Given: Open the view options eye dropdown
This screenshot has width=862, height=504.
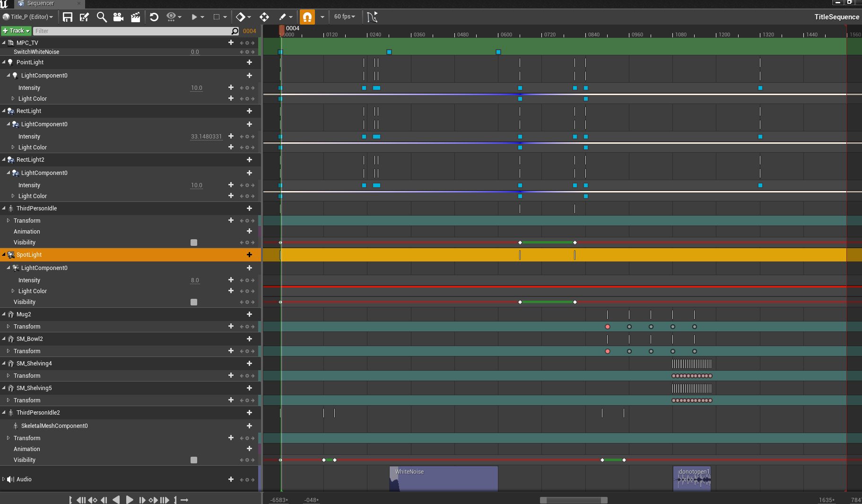Looking at the screenshot, I should tap(174, 17).
